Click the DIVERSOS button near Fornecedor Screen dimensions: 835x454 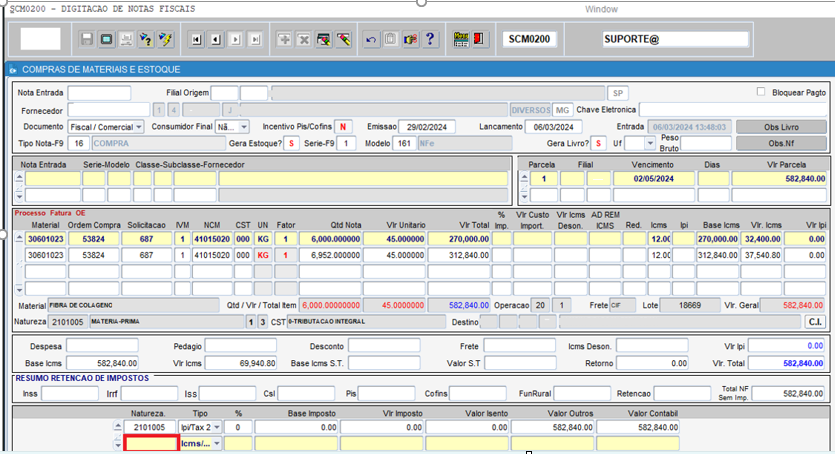click(530, 110)
